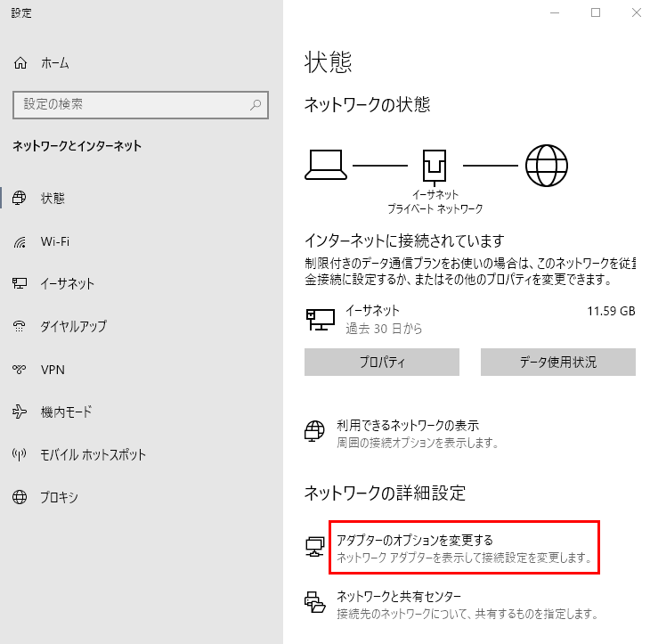This screenshot has width=650, height=644.
Task: Click インターネットに接続されています status text
Action: tap(404, 240)
